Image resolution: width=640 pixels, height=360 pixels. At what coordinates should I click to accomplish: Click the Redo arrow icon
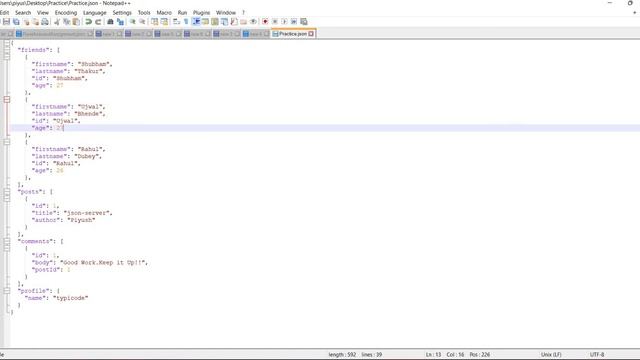(98, 21)
